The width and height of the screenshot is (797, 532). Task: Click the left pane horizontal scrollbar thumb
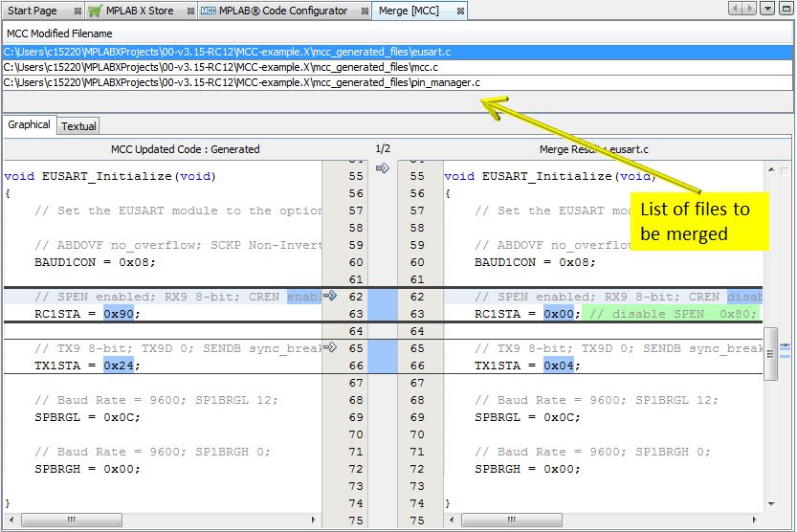tap(72, 520)
